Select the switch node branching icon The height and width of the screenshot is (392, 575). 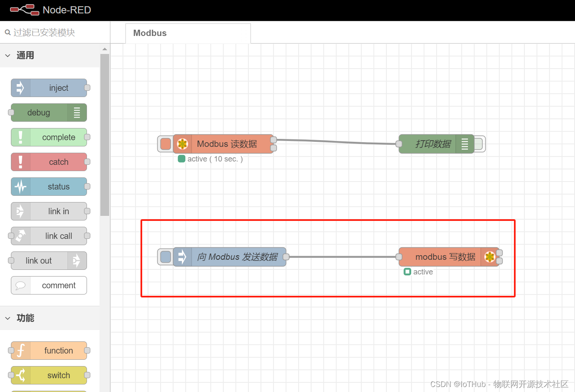tap(20, 375)
